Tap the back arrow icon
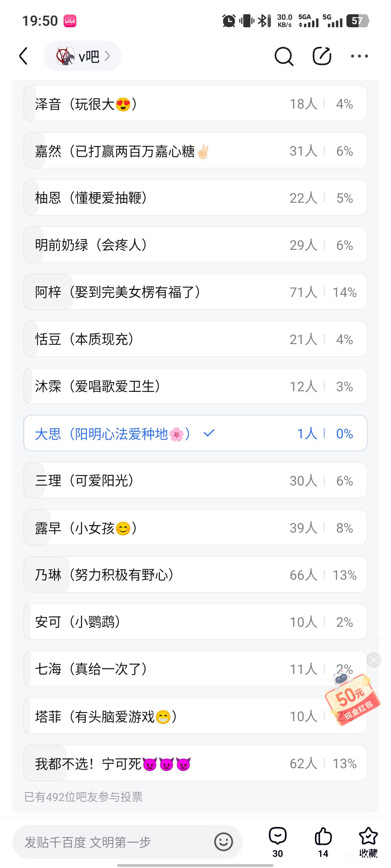This screenshot has width=391, height=868. point(24,56)
